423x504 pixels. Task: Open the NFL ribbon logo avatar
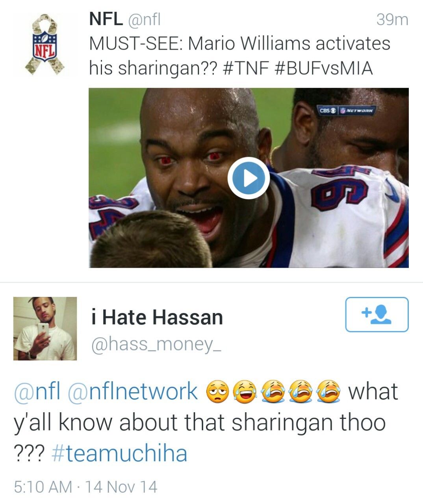pyautogui.click(x=45, y=44)
